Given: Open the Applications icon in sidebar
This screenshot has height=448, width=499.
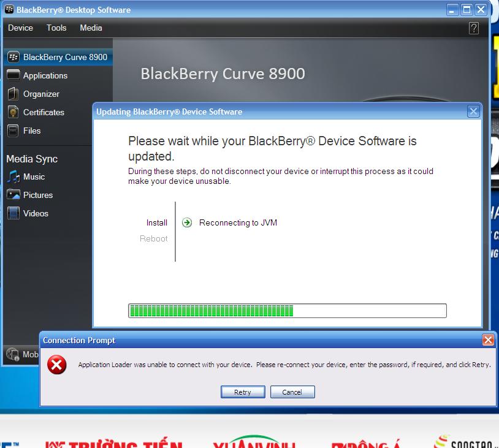Looking at the screenshot, I should click(13, 75).
